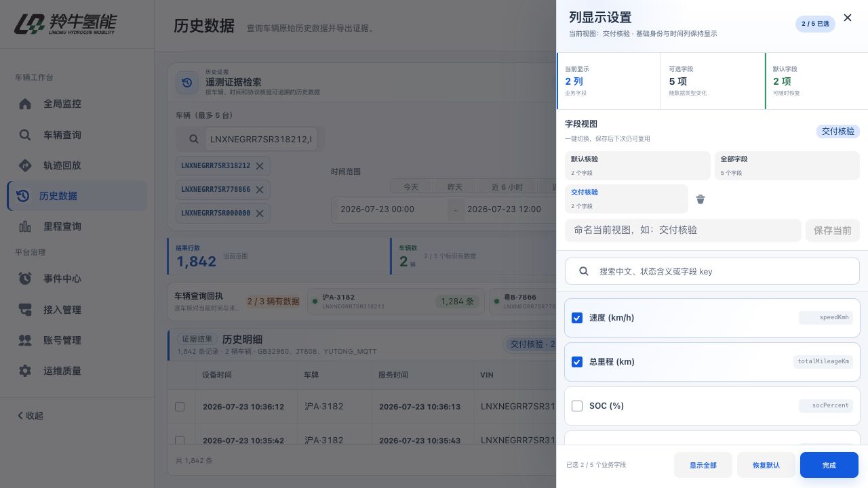This screenshot has width=868, height=488.
Task: Click the 交付核验 badge in 字段视图
Action: (x=838, y=131)
